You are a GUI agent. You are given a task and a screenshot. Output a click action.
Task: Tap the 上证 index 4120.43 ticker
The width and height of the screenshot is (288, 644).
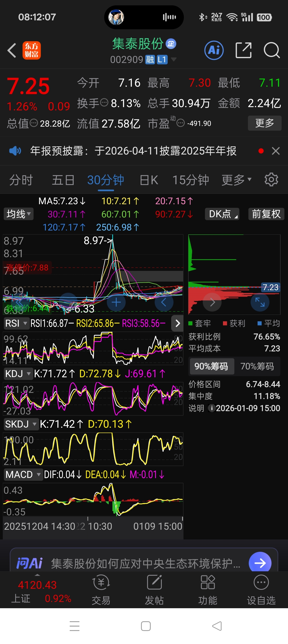[x=41, y=591]
